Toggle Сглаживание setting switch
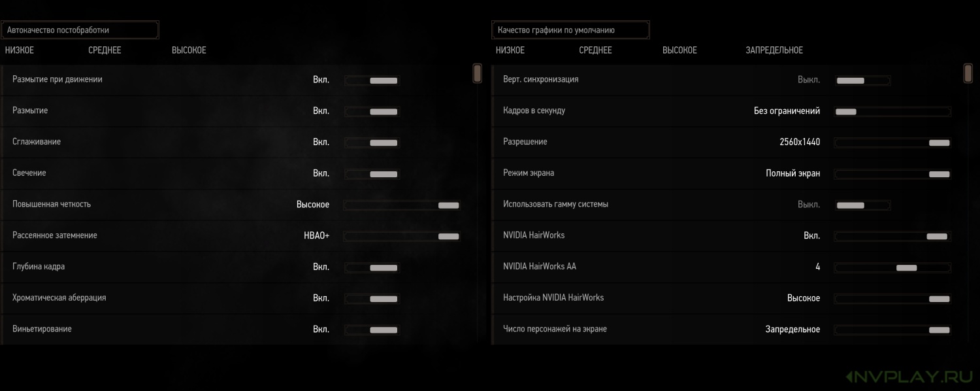 click(x=372, y=143)
